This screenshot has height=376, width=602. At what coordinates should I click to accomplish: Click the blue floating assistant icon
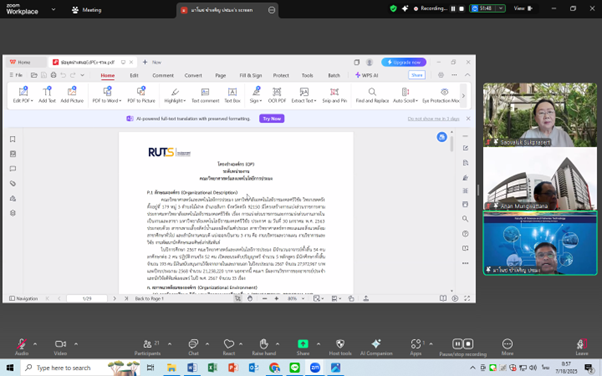[x=442, y=137]
